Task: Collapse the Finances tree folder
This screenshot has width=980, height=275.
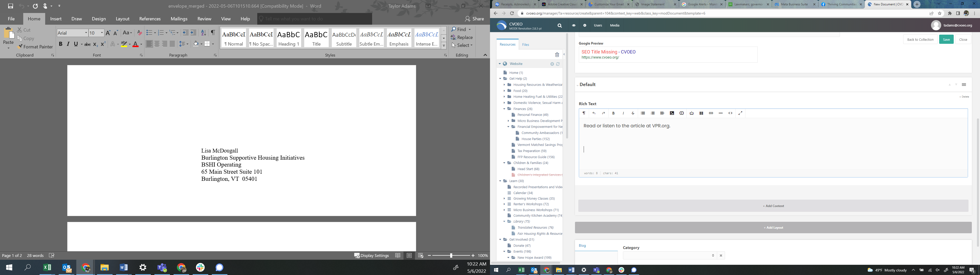Action: [x=505, y=109]
